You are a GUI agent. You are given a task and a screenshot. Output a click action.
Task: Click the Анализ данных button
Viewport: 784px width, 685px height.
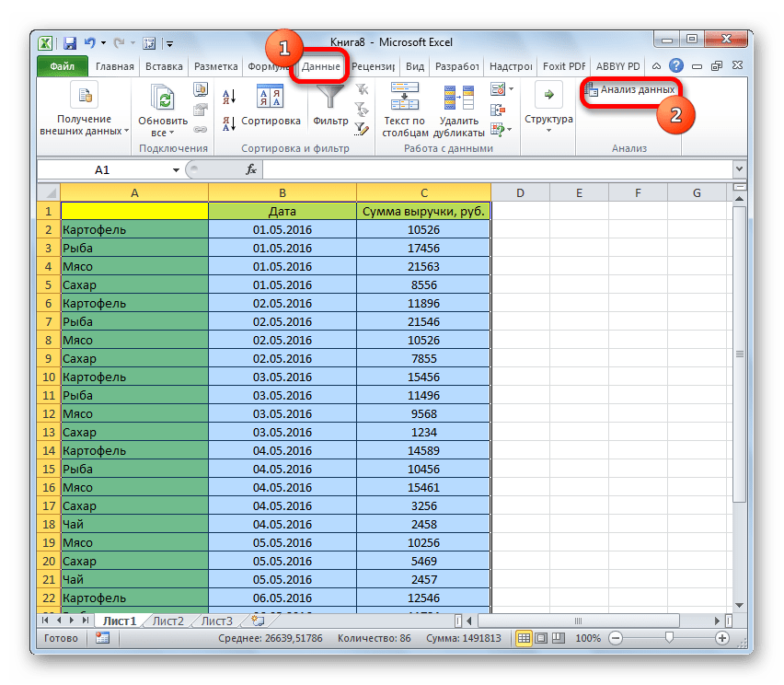(x=631, y=89)
